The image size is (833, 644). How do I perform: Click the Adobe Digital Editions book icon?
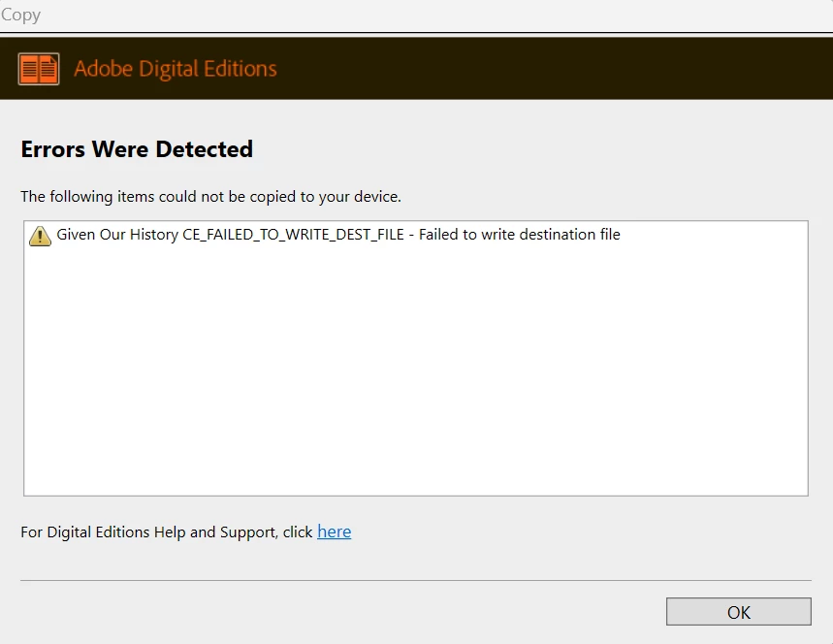(x=39, y=69)
